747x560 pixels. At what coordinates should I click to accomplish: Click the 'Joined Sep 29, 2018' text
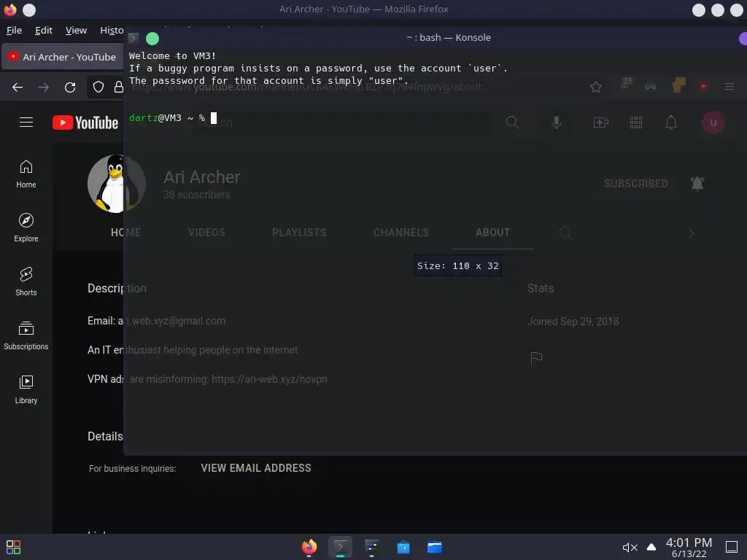point(573,322)
